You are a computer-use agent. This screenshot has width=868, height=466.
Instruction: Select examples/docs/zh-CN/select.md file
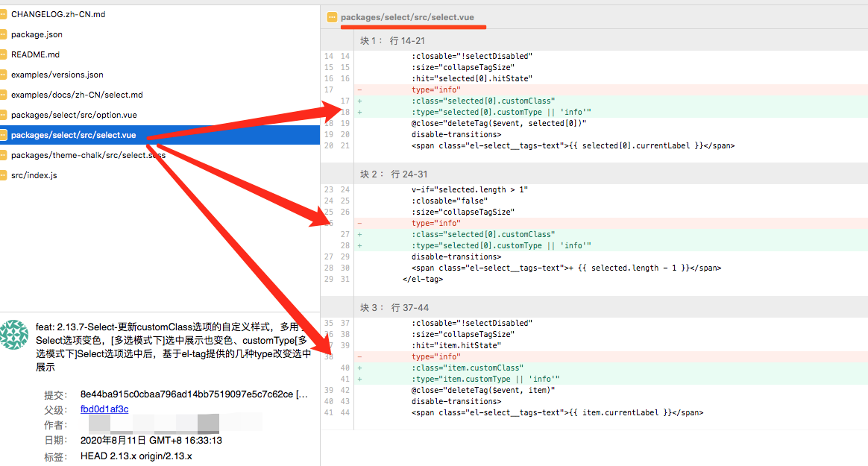77,95
